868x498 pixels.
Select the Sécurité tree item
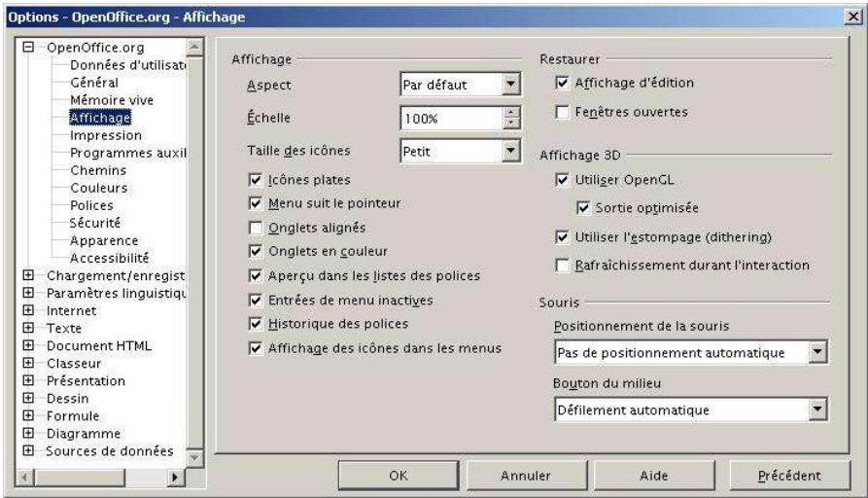[94, 223]
